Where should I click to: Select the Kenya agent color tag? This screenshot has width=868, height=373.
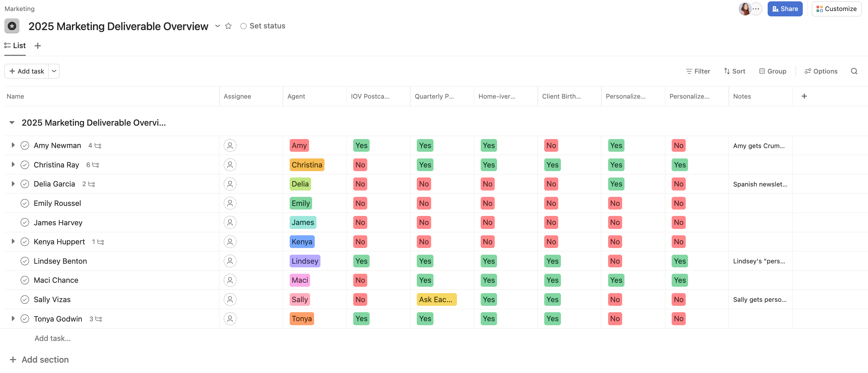pyautogui.click(x=302, y=241)
